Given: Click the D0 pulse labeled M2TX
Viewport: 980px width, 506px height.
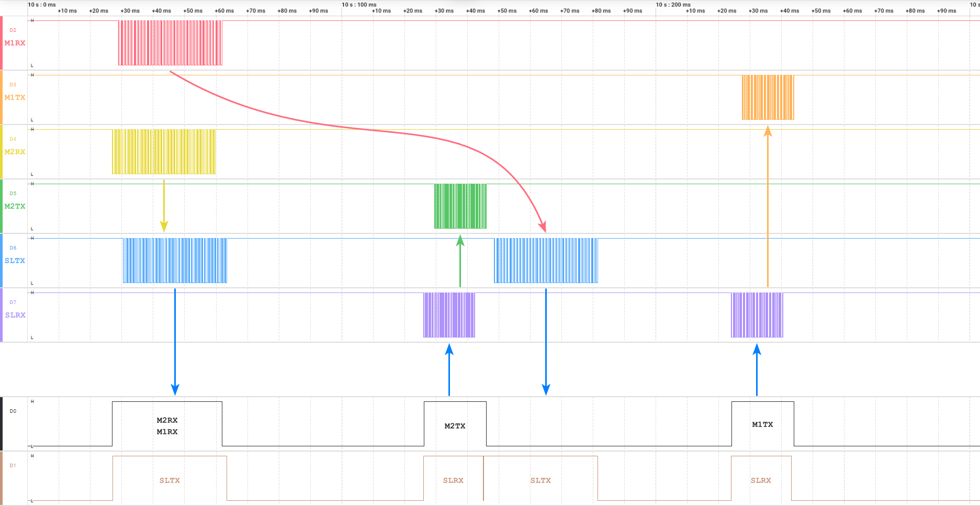Looking at the screenshot, I should click(x=455, y=425).
